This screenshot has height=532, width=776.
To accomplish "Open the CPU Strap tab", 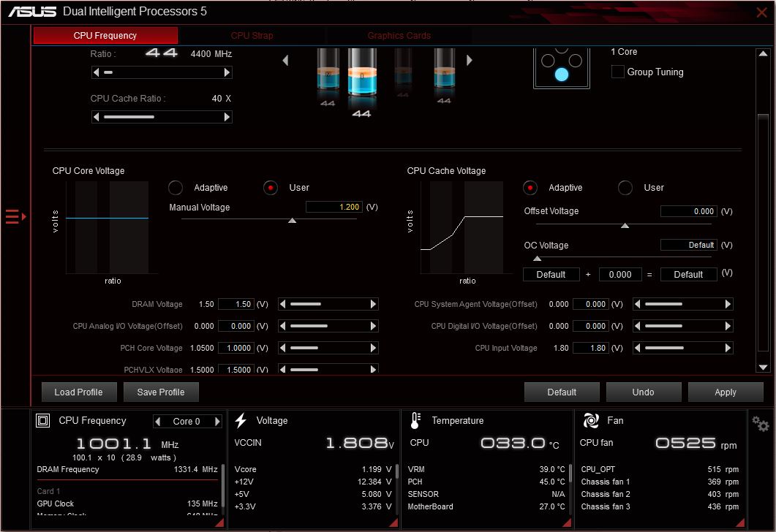I will tap(252, 36).
